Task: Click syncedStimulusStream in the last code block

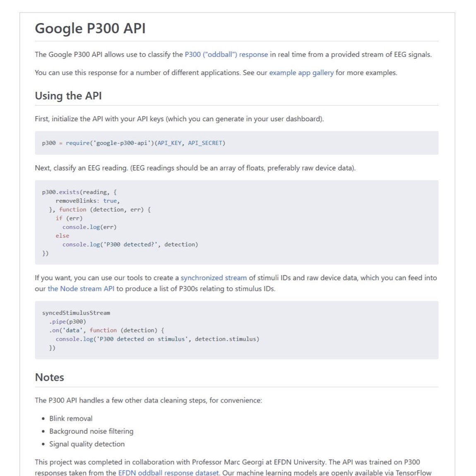Action: (x=76, y=313)
